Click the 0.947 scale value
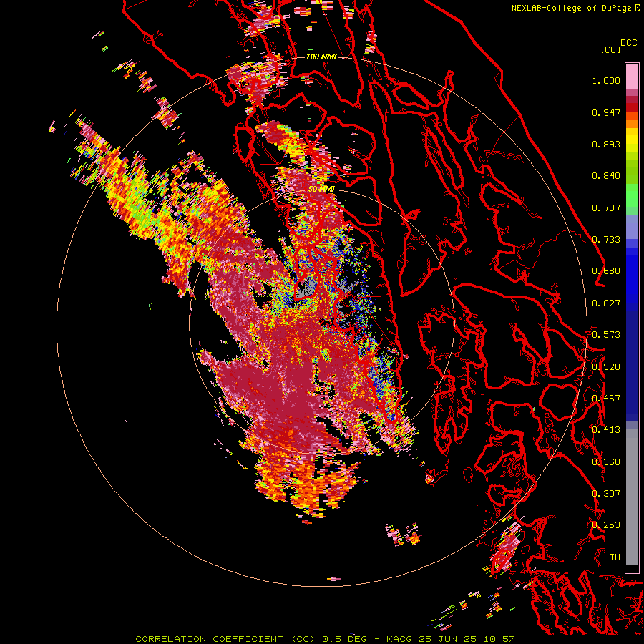The height and width of the screenshot is (644, 644). click(x=606, y=112)
